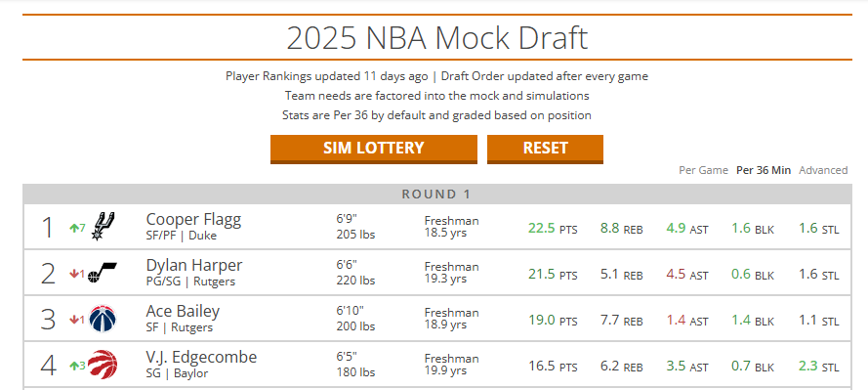Click the San Antonio Spurs logo icon
The width and height of the screenshot is (868, 390).
point(103,226)
